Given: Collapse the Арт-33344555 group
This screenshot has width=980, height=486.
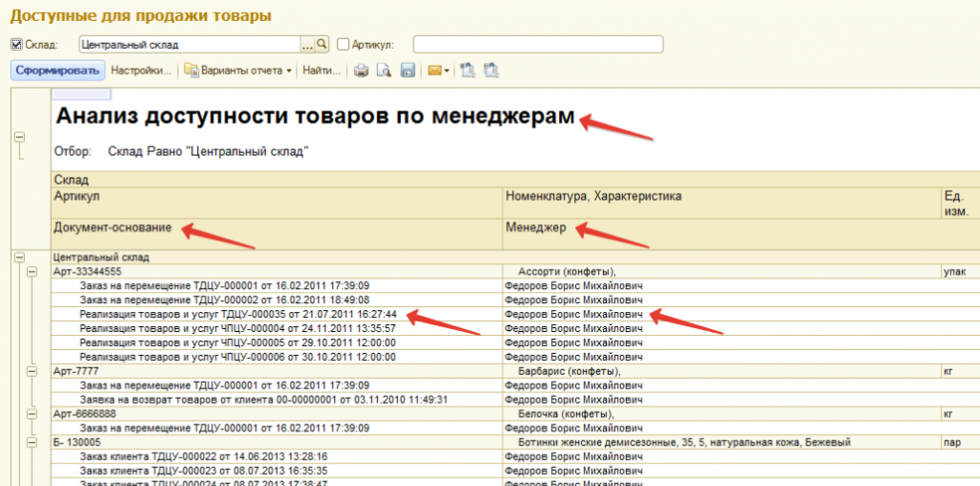Looking at the screenshot, I should pos(32,272).
